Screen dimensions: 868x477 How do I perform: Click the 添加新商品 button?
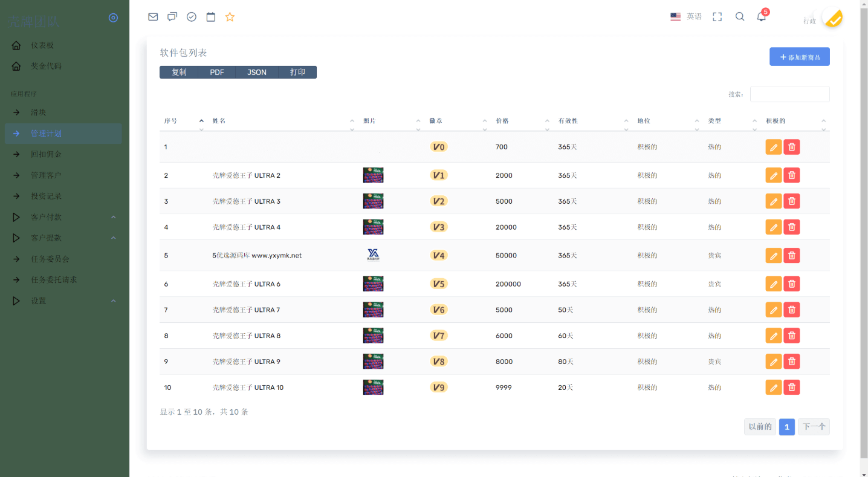[x=799, y=57]
